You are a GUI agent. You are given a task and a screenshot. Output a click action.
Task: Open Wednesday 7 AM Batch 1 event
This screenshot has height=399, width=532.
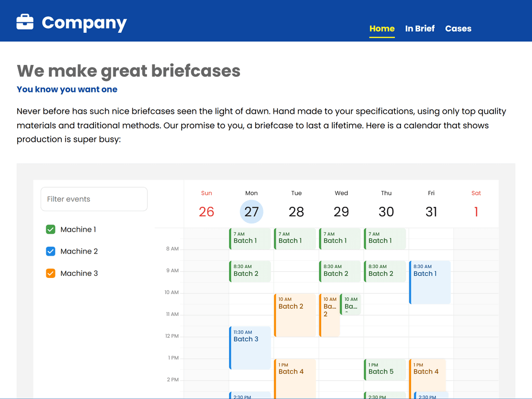340,238
